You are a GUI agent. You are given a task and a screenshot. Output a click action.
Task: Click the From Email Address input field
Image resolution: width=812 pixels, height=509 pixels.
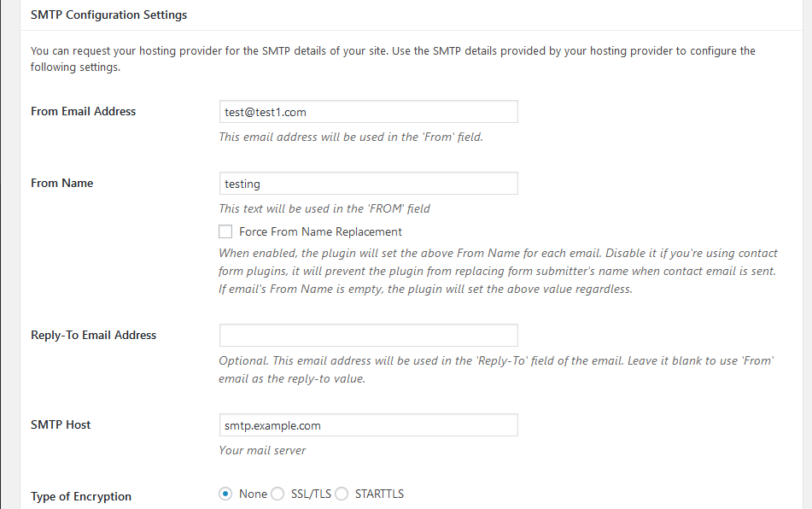click(368, 112)
